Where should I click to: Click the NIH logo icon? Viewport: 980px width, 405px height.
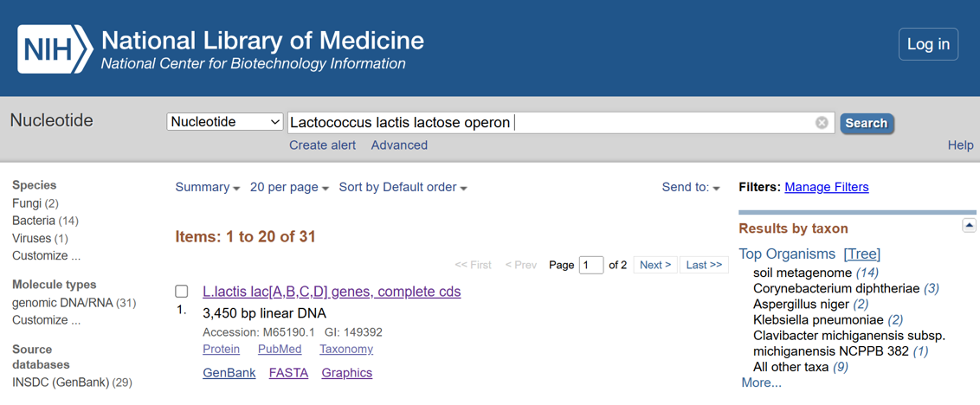(x=55, y=49)
